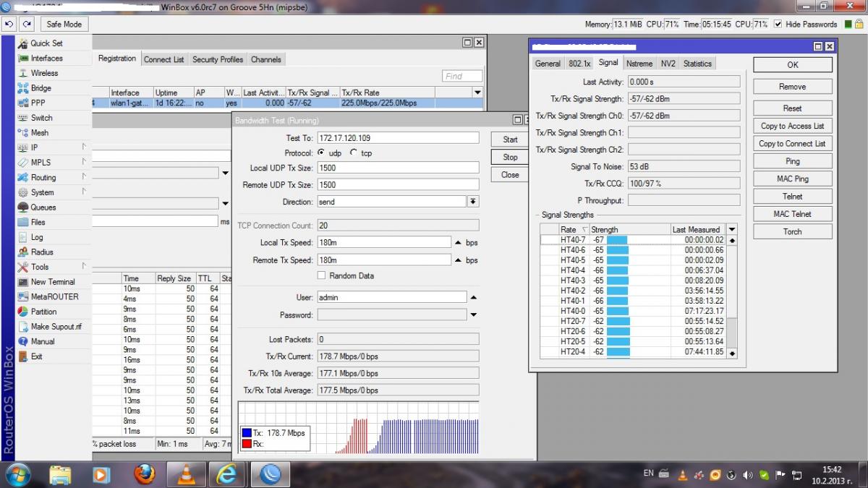The width and height of the screenshot is (868, 488).
Task: Click the Torch button
Action: (792, 231)
